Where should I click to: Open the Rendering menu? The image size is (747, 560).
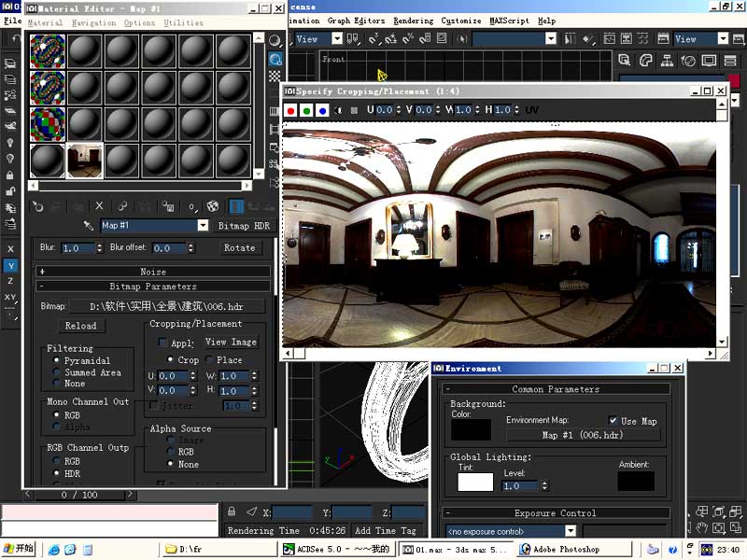(413, 21)
